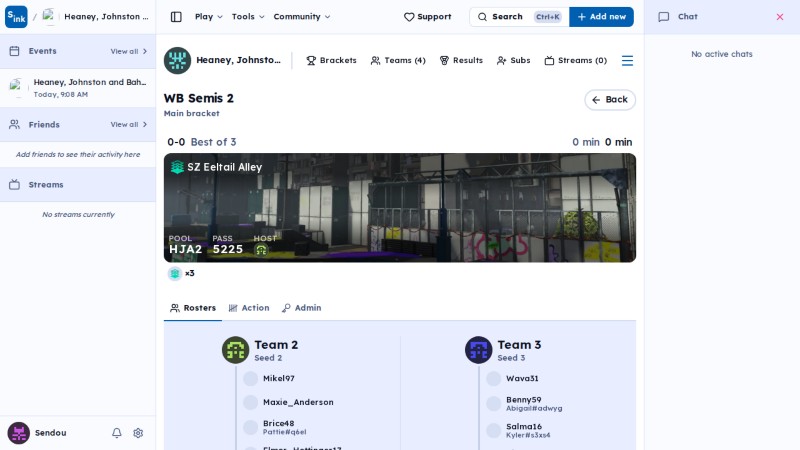Click the small event image in breadcrumb

click(49, 17)
